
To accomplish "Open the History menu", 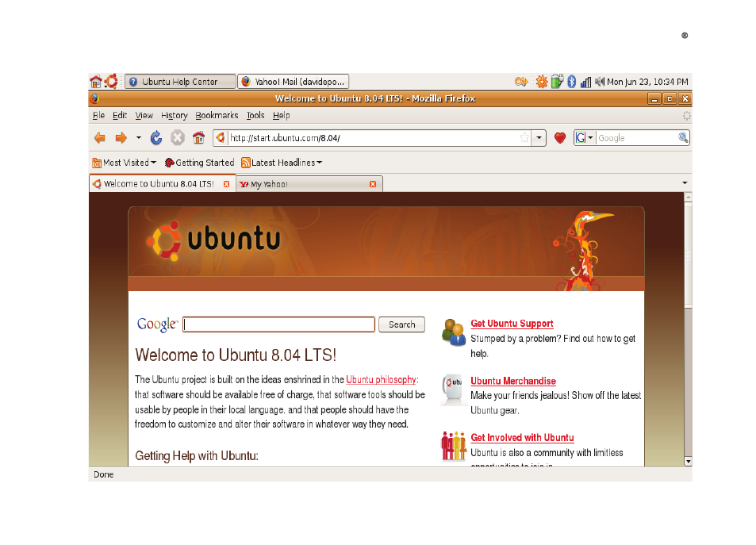I will tap(174, 115).
